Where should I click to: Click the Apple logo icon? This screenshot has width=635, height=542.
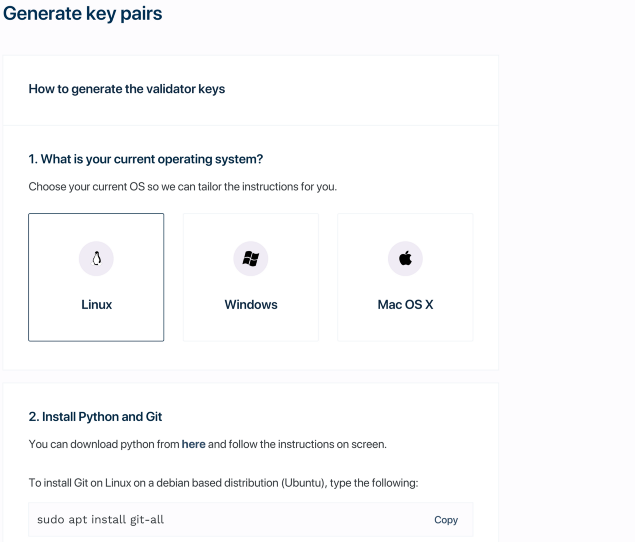(405, 258)
